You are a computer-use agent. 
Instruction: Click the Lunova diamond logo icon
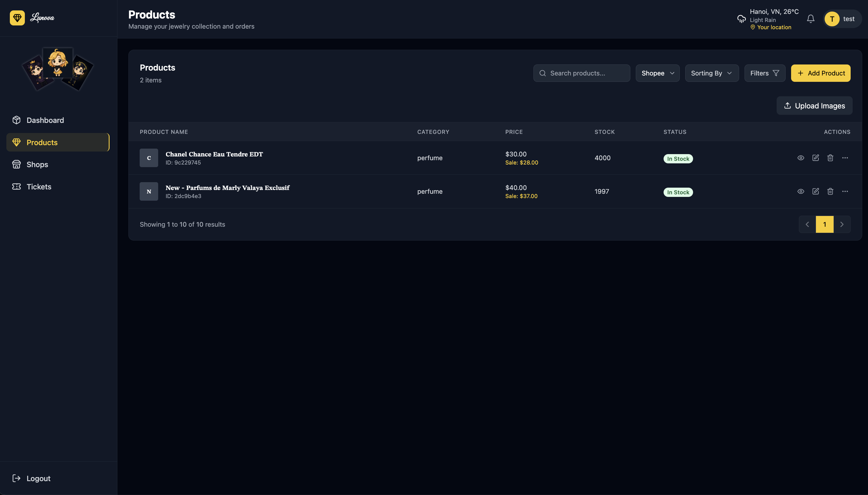pos(17,18)
